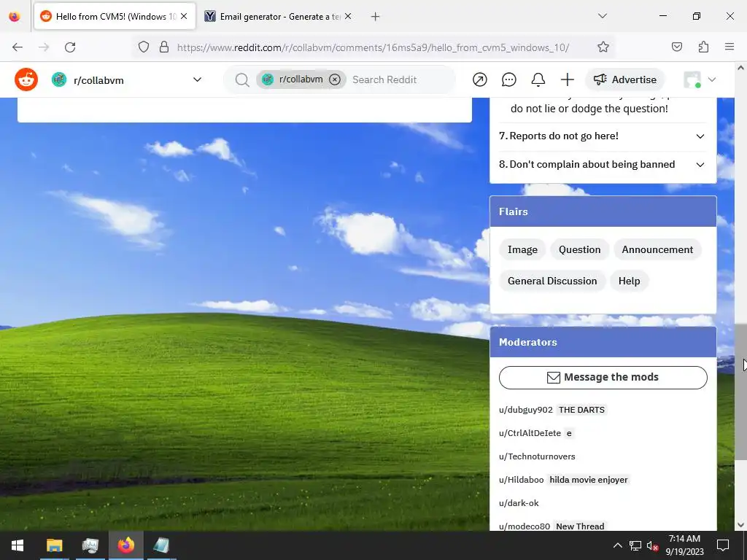Select the Help flair
Viewport: 747px width, 560px height.
(x=630, y=281)
